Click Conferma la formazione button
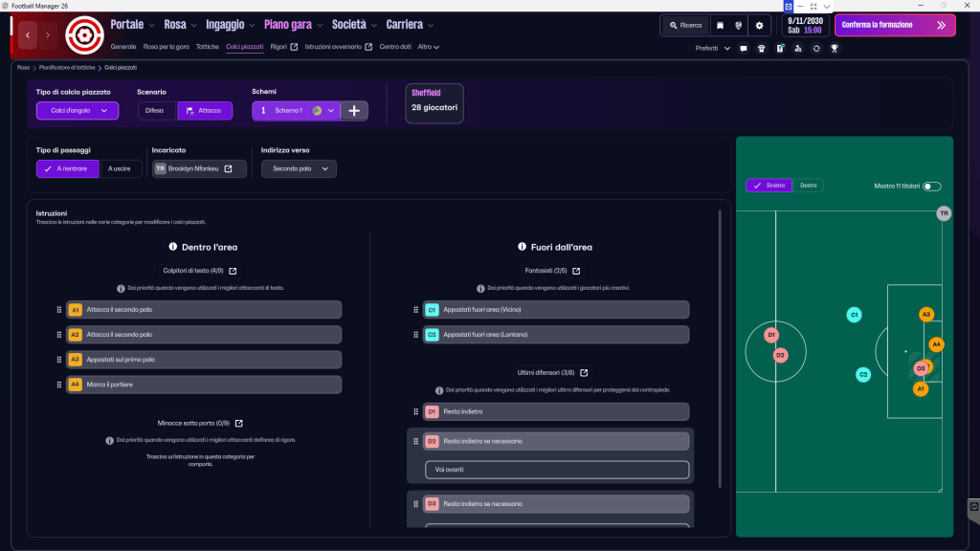The width and height of the screenshot is (980, 551). [894, 25]
